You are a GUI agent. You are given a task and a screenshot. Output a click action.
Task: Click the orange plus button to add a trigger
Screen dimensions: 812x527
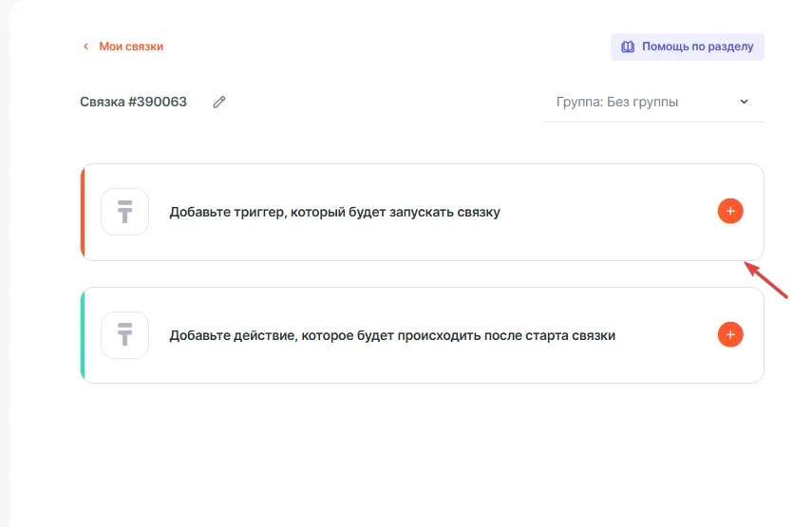tap(729, 212)
